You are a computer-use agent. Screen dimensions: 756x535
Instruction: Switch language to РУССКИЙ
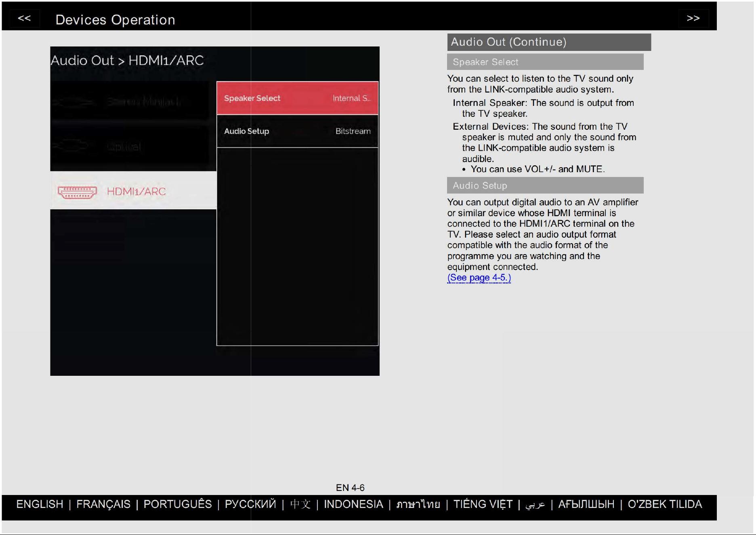[x=250, y=504]
